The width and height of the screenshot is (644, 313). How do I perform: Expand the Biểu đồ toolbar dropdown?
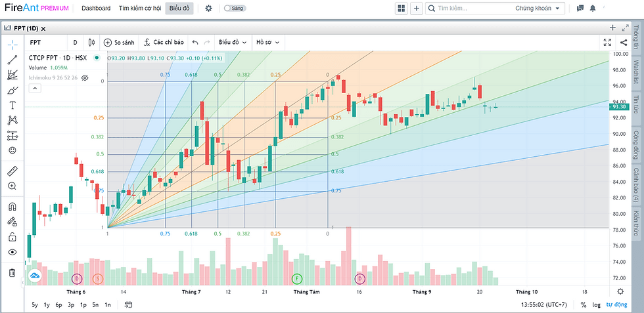233,42
